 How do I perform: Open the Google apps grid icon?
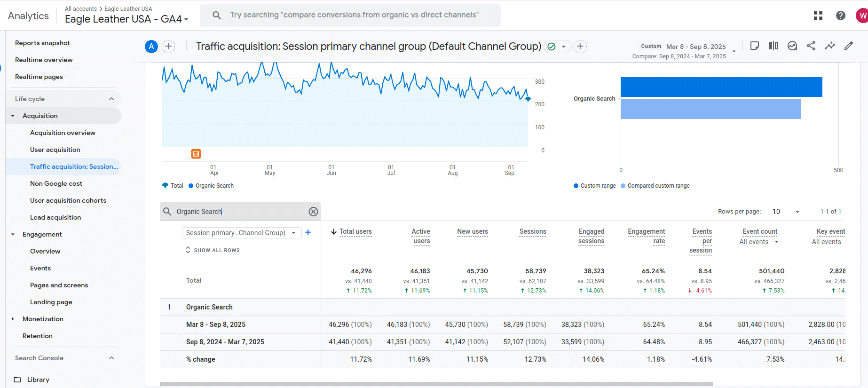(818, 16)
